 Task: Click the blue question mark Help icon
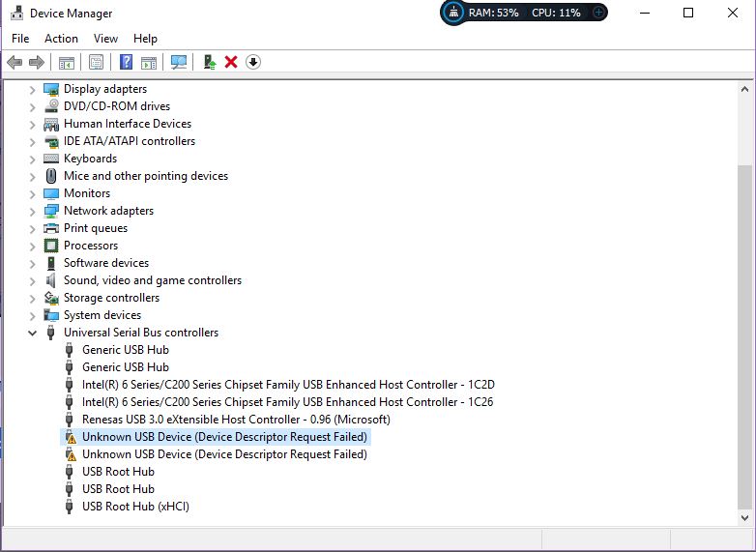click(126, 62)
